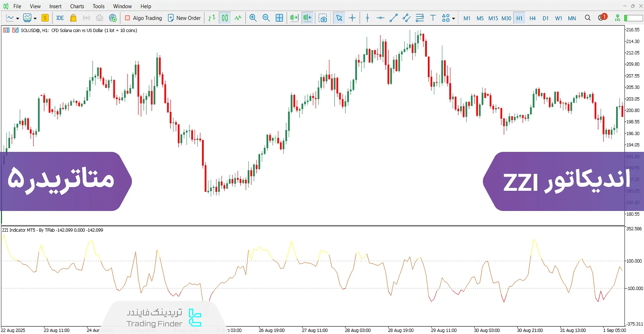This screenshot has width=644, height=334.
Task: Open the indicators list dropdown arrow
Action: tap(35, 18)
